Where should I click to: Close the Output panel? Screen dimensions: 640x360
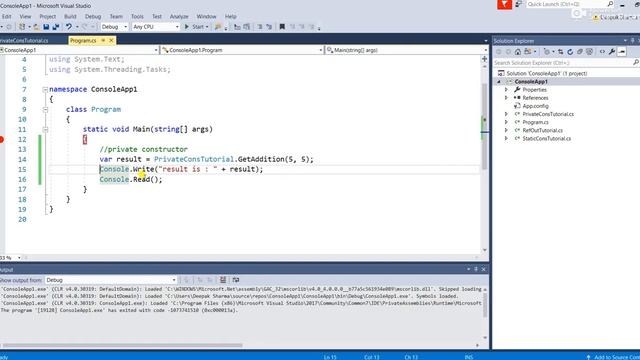point(484,269)
